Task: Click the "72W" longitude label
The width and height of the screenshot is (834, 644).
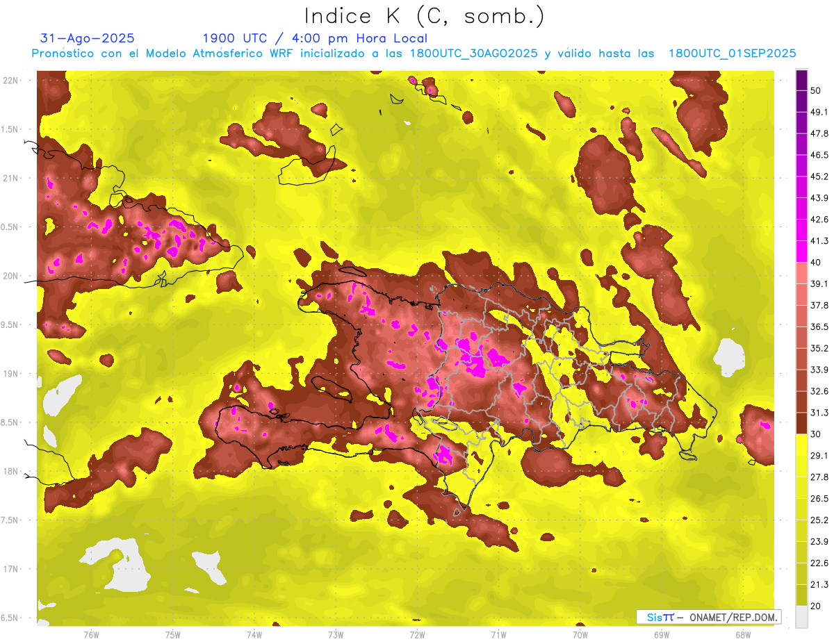Action: pyautogui.click(x=417, y=635)
